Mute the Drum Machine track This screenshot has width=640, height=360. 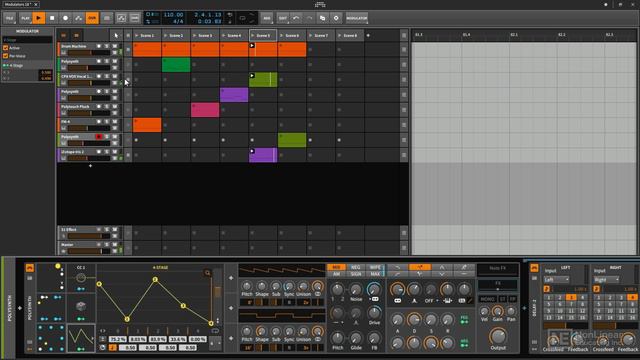115,46
